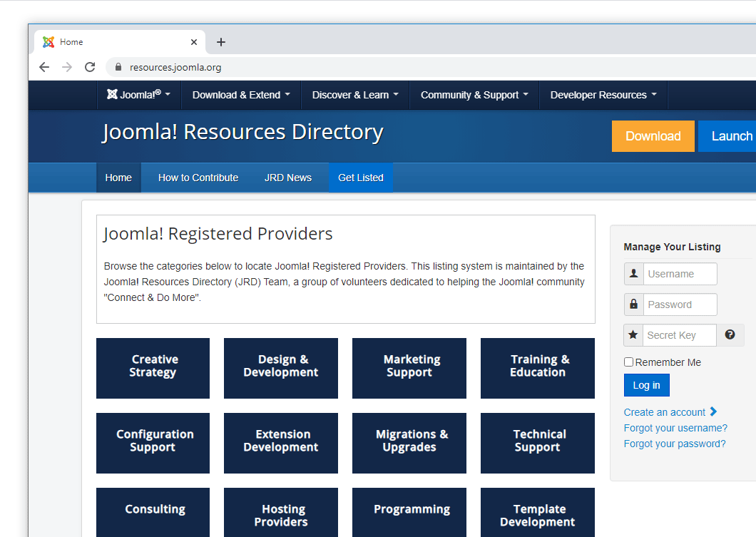Go forward to the next page
The width and height of the screenshot is (756, 537).
(67, 67)
